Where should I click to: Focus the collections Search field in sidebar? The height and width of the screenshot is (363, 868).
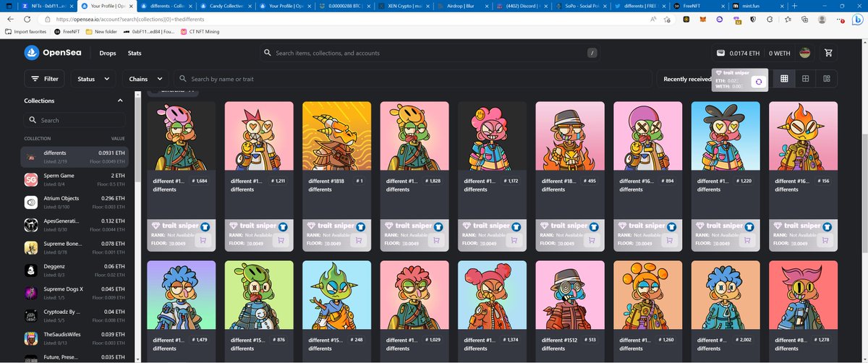coord(76,120)
